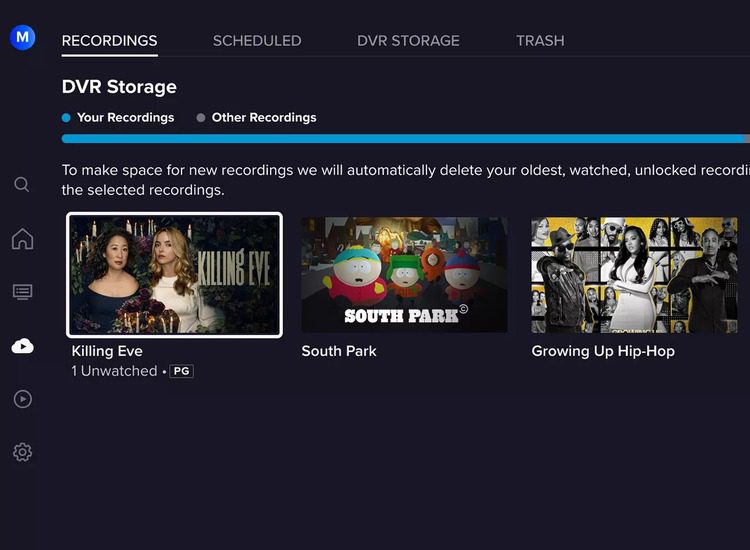Click the South Park title text
This screenshot has width=750, height=550.
pyautogui.click(x=339, y=351)
